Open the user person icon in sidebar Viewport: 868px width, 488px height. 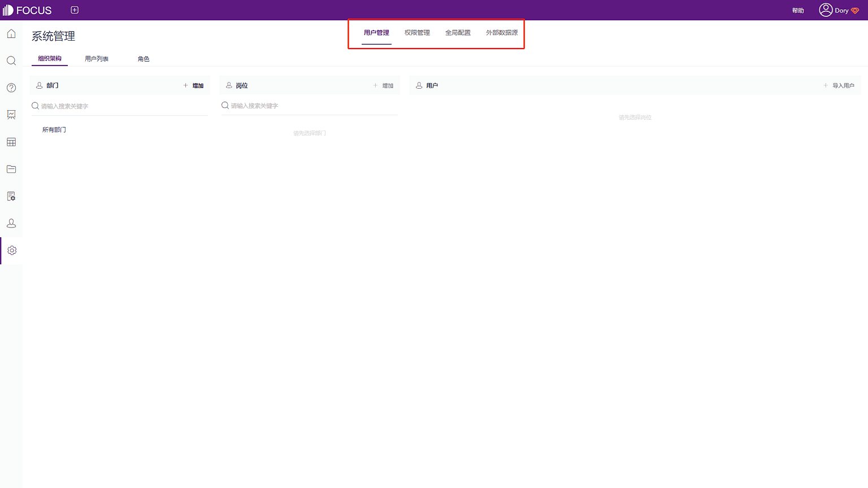click(x=11, y=224)
